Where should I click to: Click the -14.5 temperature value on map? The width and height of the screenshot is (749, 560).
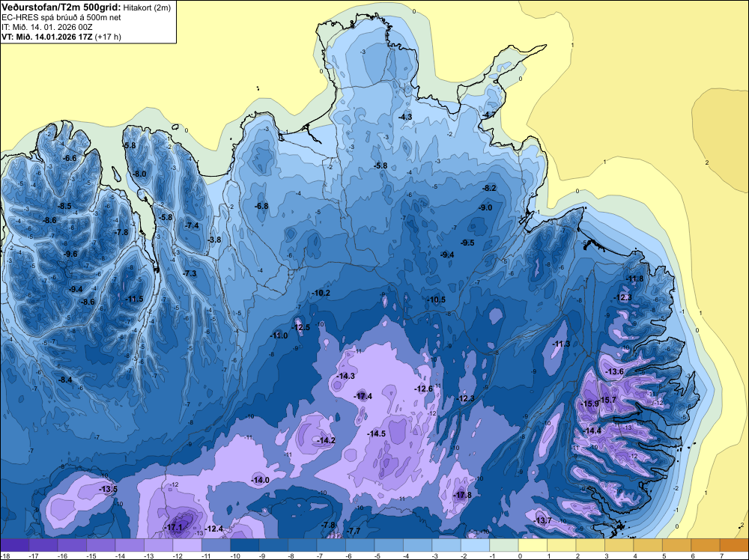[x=377, y=433]
